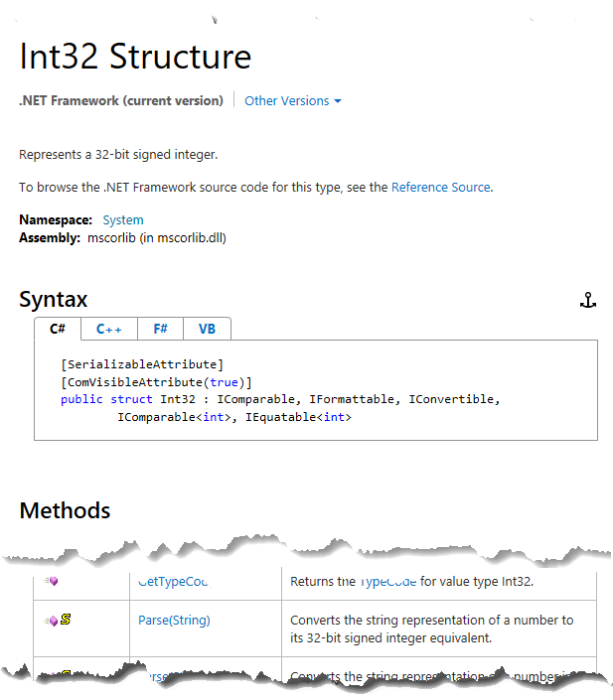
Task: Click the 'mscorlib (in mscorlib.dll)' assembly text
Action: click(157, 238)
